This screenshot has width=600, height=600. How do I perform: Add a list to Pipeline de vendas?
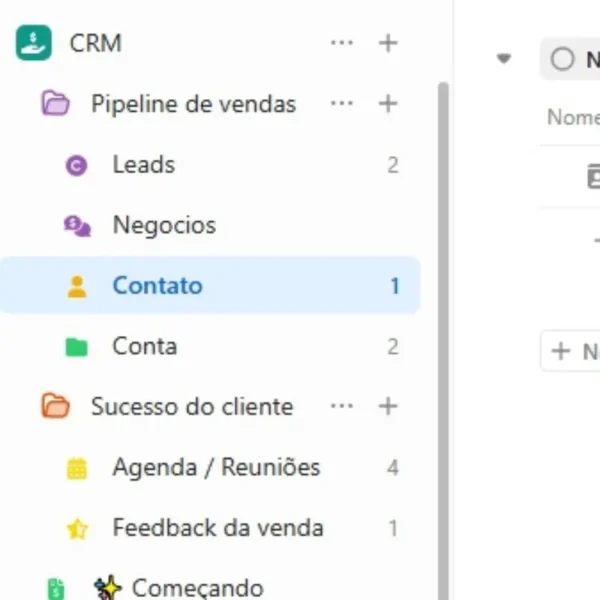[x=388, y=104]
